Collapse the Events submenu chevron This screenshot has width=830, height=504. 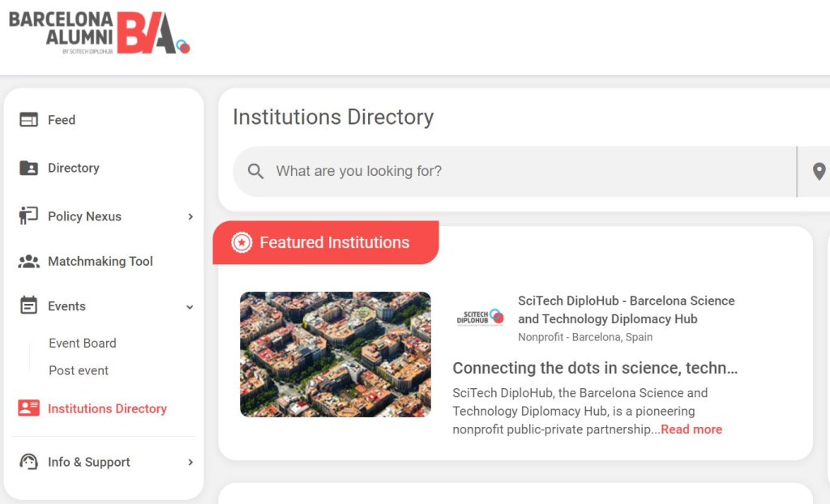tap(190, 307)
